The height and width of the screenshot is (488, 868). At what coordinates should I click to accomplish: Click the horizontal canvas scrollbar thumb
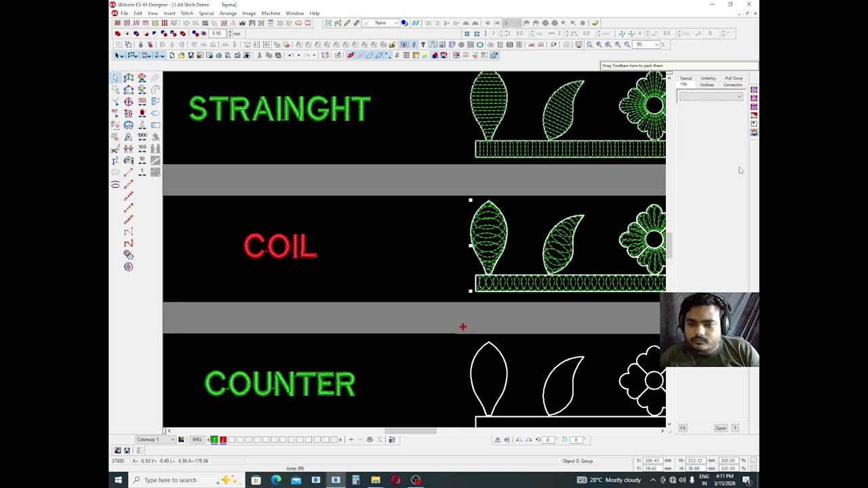tap(411, 431)
